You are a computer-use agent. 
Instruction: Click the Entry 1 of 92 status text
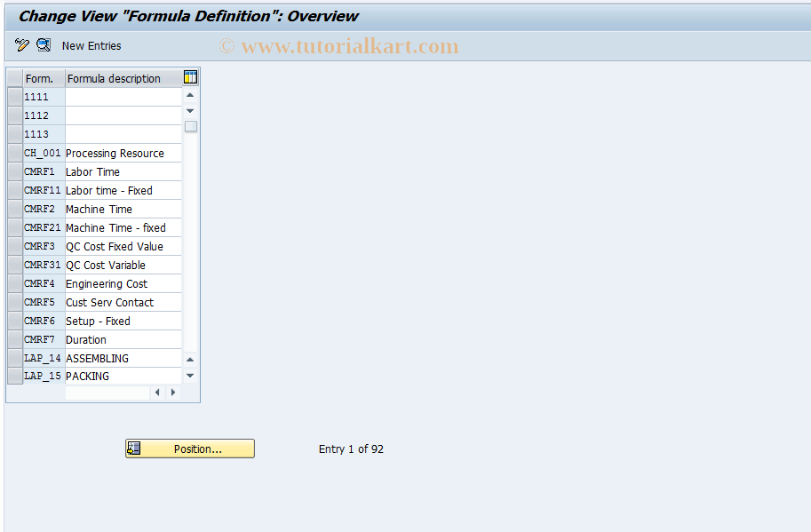(x=351, y=449)
